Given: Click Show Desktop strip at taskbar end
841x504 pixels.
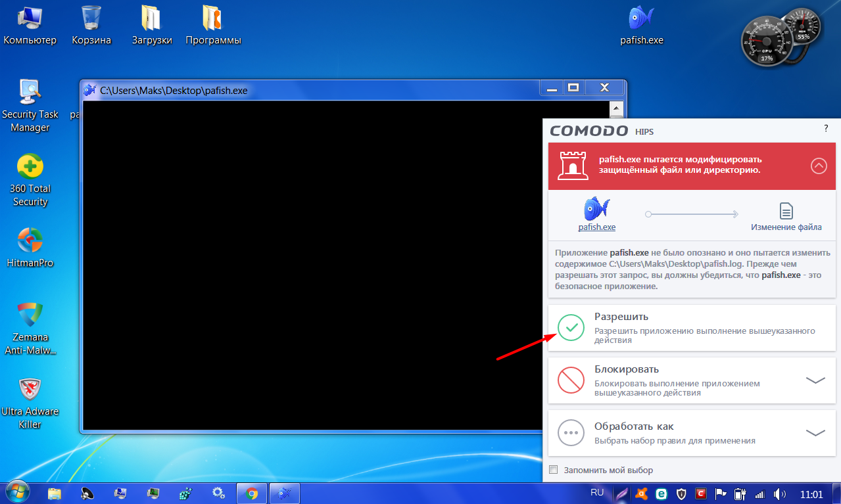Looking at the screenshot, I should click(x=836, y=493).
